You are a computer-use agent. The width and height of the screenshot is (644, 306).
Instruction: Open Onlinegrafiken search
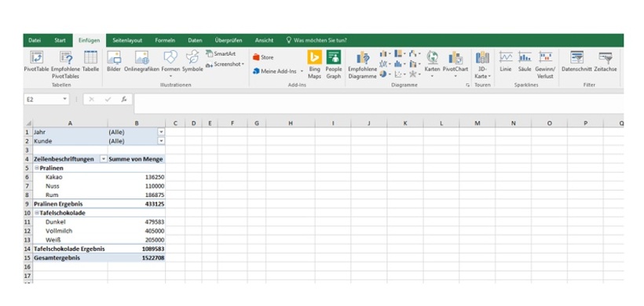pyautogui.click(x=141, y=61)
